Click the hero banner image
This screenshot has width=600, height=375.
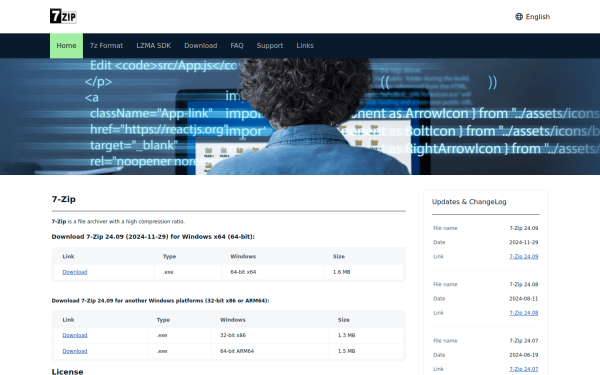pos(300,116)
